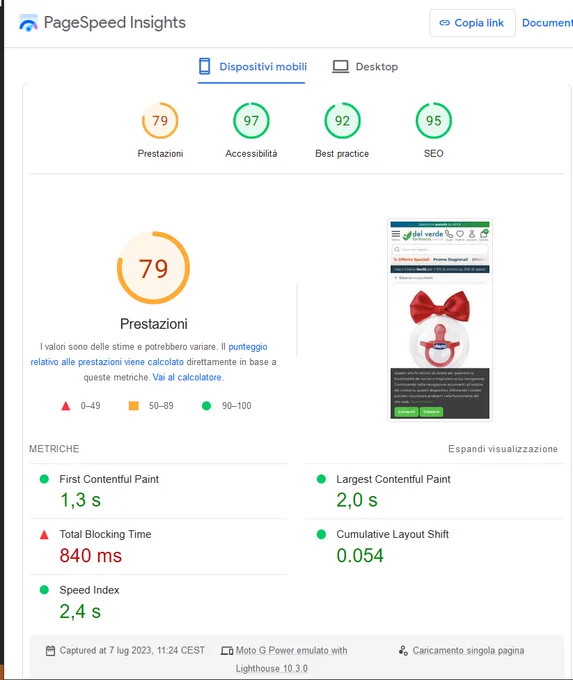This screenshot has width=573, height=680.
Task: Click the green circle 90–100 legend icon
Action: pyautogui.click(x=206, y=406)
